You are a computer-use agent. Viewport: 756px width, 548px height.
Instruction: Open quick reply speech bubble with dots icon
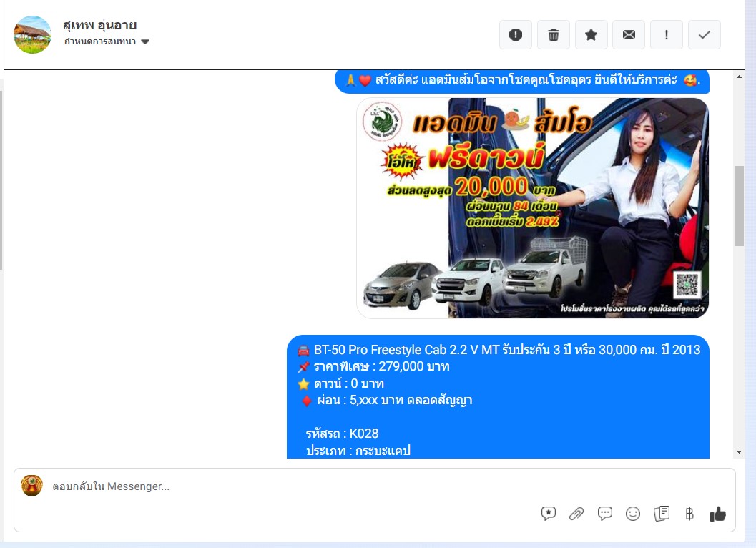(604, 514)
